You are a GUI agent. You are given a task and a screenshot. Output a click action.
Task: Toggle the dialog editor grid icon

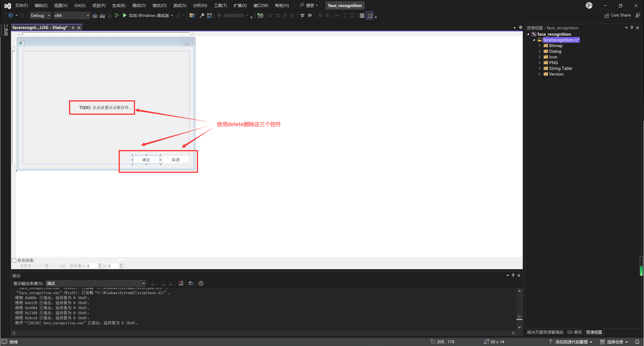point(362,16)
